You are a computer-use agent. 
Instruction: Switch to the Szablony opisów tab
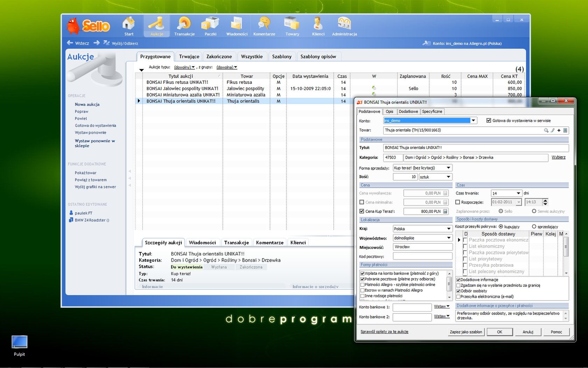click(x=318, y=56)
